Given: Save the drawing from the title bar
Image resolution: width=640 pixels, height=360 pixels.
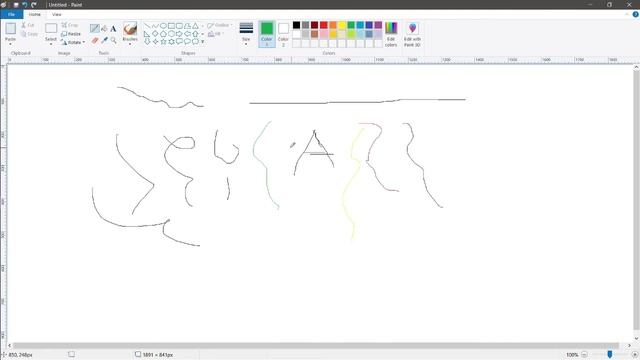Looking at the screenshot, I should (x=16, y=5).
